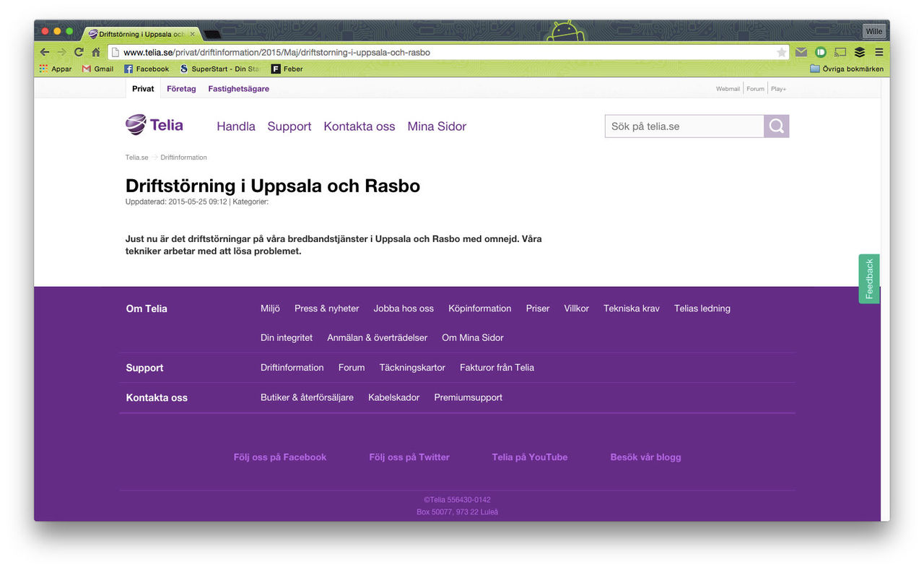This screenshot has width=924, height=570.
Task: Open Tekniska krav footer link
Action: [x=632, y=308]
